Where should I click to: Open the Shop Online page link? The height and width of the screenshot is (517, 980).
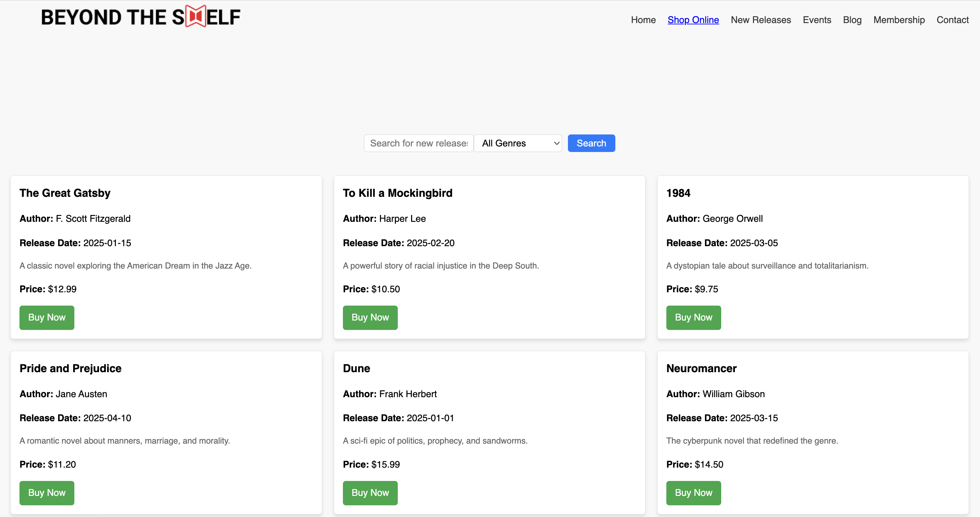click(x=693, y=20)
